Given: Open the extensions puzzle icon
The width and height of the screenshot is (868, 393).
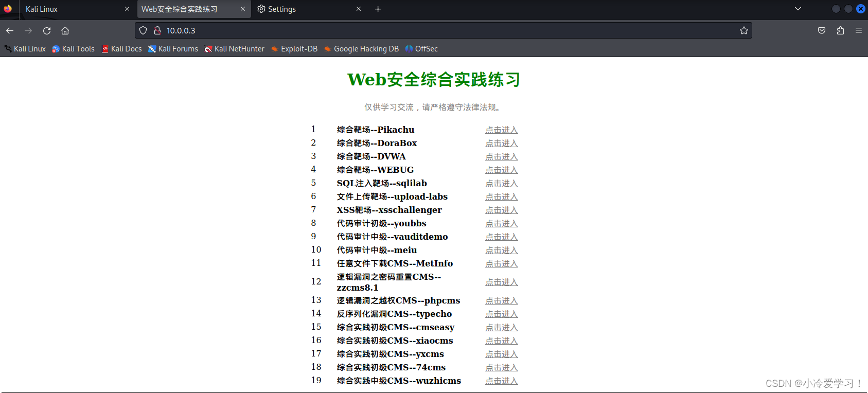Looking at the screenshot, I should [840, 30].
